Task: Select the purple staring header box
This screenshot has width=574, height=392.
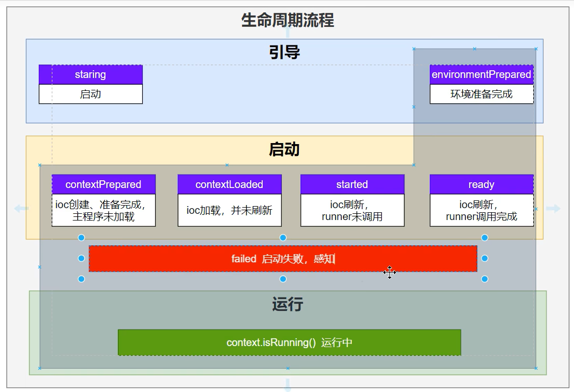Action: [91, 74]
